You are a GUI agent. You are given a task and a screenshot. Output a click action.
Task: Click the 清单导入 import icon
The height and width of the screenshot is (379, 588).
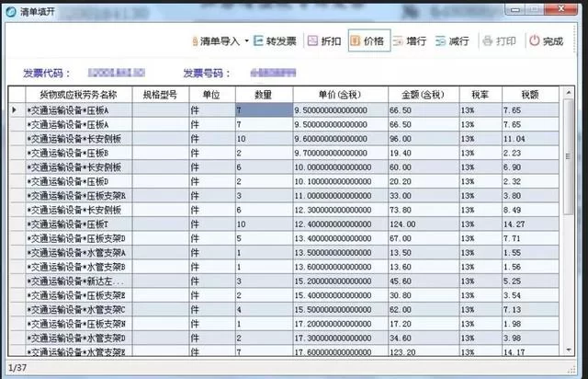tap(192, 41)
